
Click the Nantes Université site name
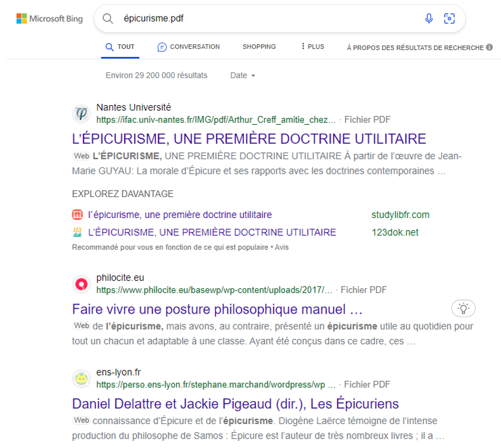[134, 107]
